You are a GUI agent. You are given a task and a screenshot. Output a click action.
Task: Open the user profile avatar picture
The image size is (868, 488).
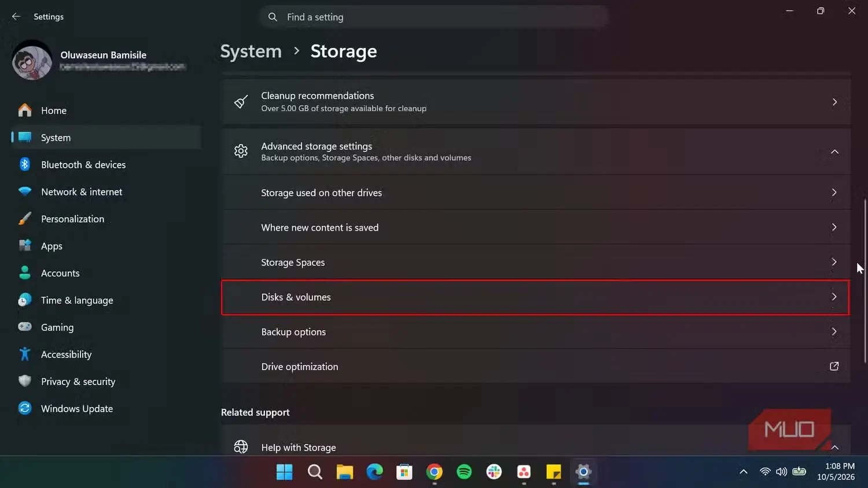(x=32, y=60)
